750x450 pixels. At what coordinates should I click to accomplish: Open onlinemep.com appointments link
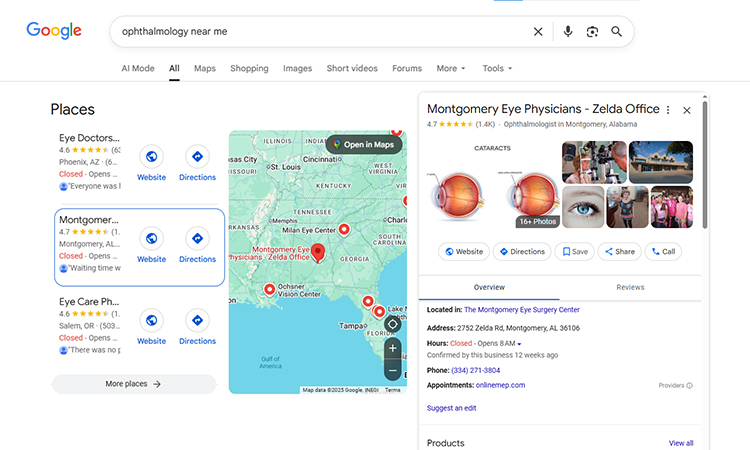coord(500,385)
